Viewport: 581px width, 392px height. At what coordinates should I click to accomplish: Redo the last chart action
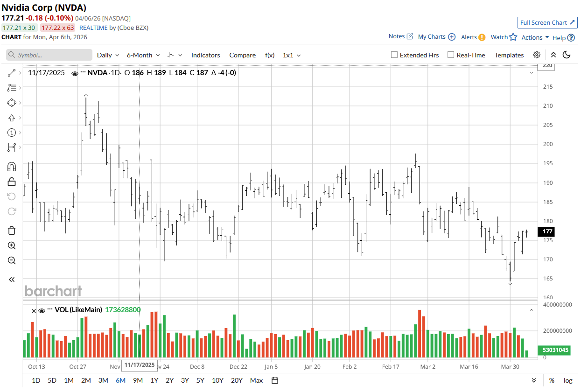tap(12, 211)
